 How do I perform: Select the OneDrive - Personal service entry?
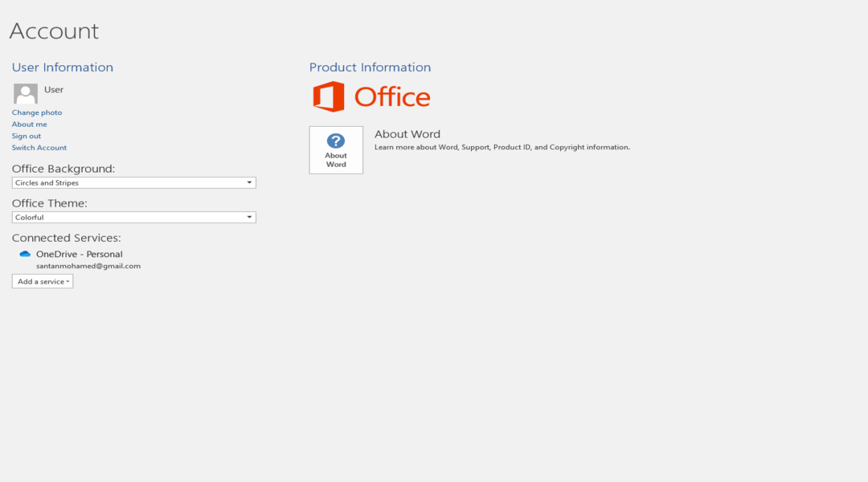[79, 254]
